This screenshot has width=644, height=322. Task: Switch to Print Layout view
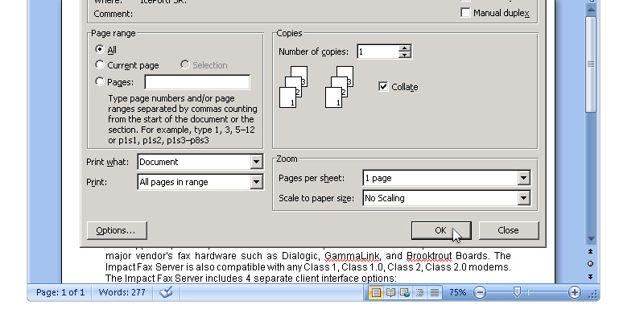coord(375,293)
